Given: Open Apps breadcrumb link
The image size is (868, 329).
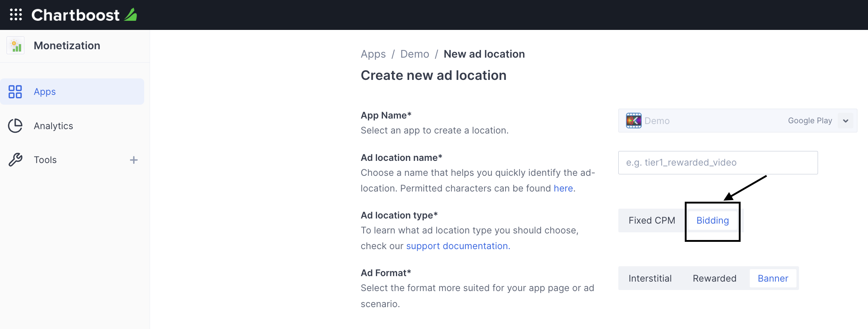Looking at the screenshot, I should (x=373, y=54).
